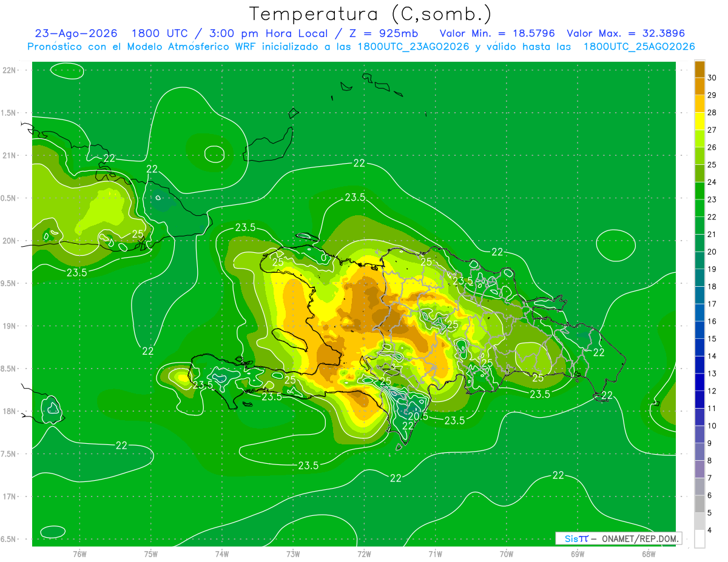Choose the dark blue legend swatch between 12 and 13
728x562 pixels.
click(x=699, y=383)
